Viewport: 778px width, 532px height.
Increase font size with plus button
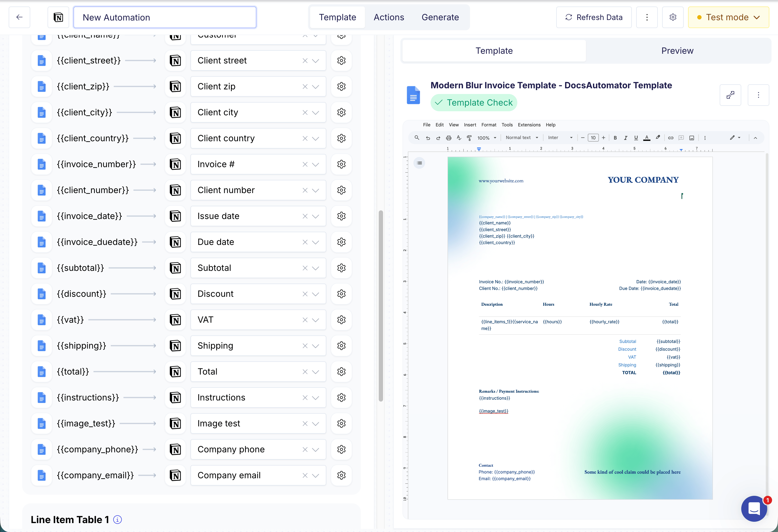pyautogui.click(x=603, y=138)
